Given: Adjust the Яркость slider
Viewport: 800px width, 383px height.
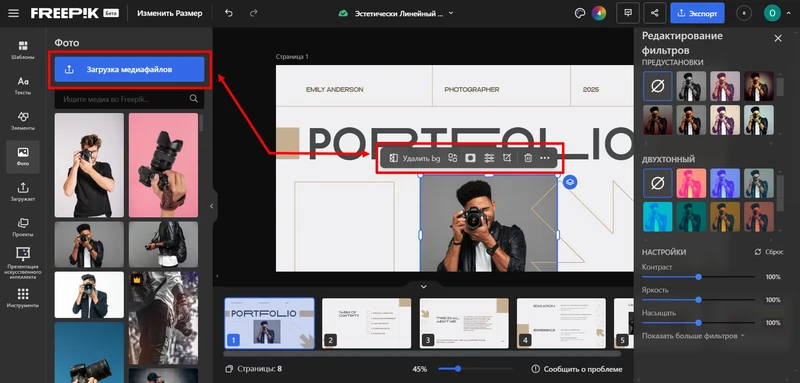Looking at the screenshot, I should pos(698,300).
